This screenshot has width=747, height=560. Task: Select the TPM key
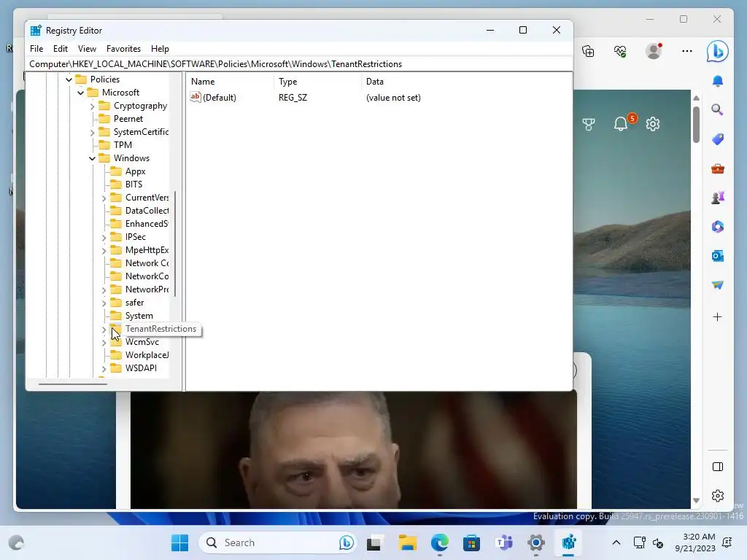tap(123, 145)
